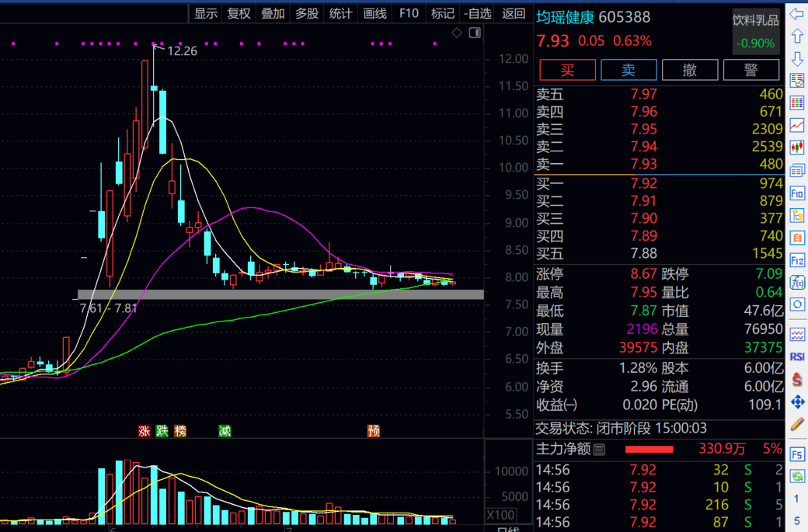Open the wavy indicator lines icon
The width and height of the screenshot is (808, 532).
[796, 335]
